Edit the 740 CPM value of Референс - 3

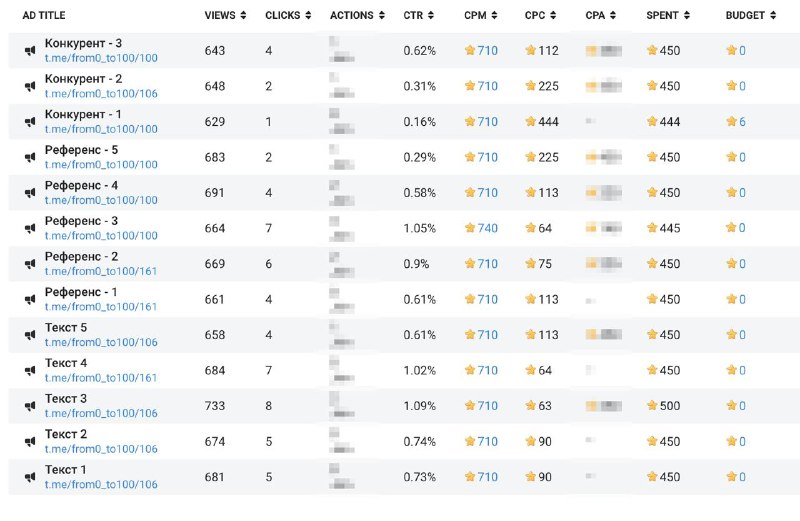click(x=487, y=228)
